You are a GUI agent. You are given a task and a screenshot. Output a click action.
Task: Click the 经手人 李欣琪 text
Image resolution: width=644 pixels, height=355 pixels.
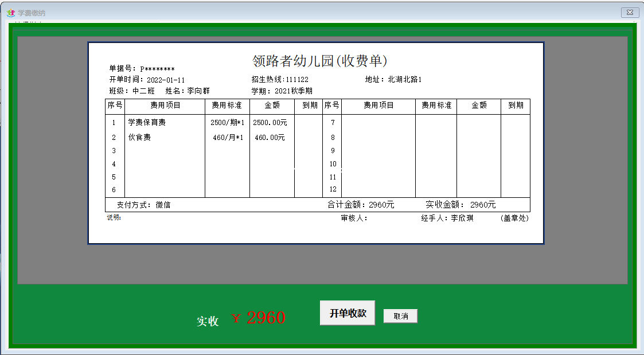447,218
